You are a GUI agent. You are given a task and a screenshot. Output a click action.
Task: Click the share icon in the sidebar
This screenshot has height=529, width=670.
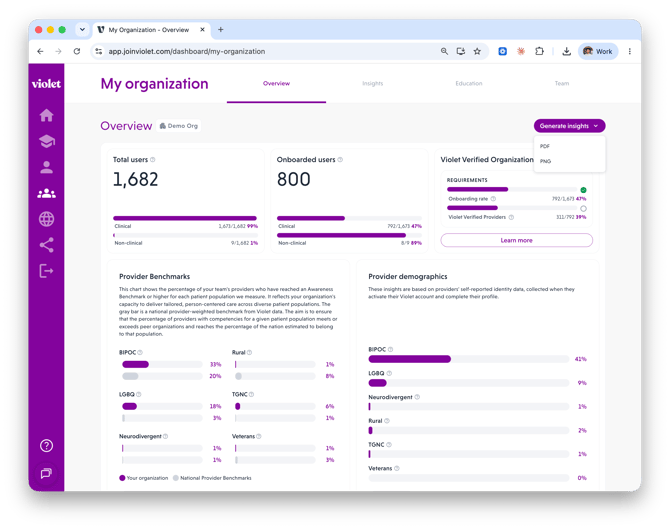point(47,245)
